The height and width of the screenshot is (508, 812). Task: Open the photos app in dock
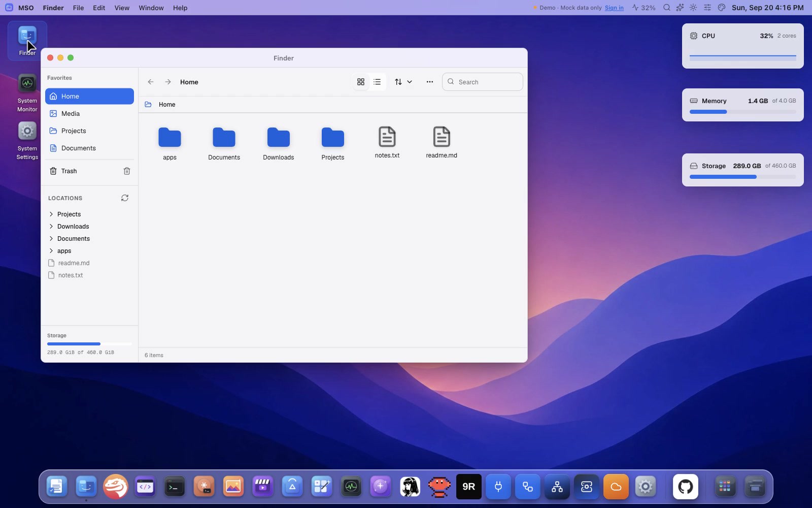pyautogui.click(x=233, y=487)
